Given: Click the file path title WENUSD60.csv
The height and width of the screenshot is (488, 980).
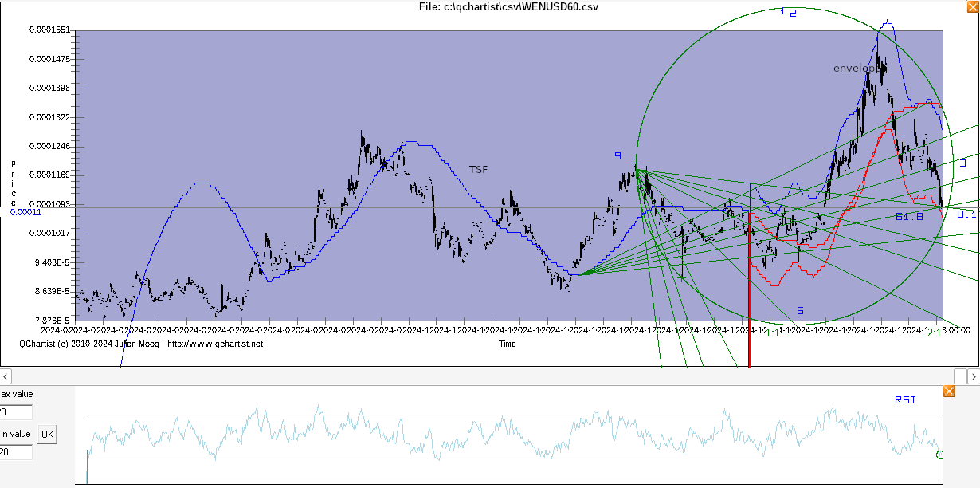Looking at the screenshot, I should tap(508, 6).
